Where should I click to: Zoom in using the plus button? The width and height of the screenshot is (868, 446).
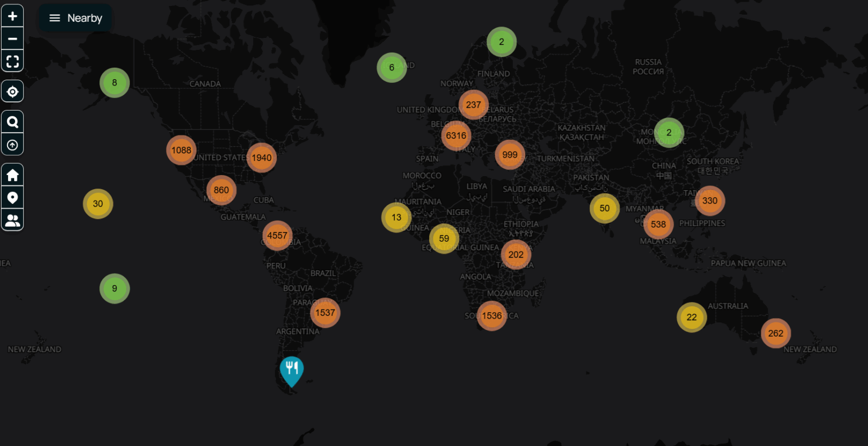click(x=12, y=16)
